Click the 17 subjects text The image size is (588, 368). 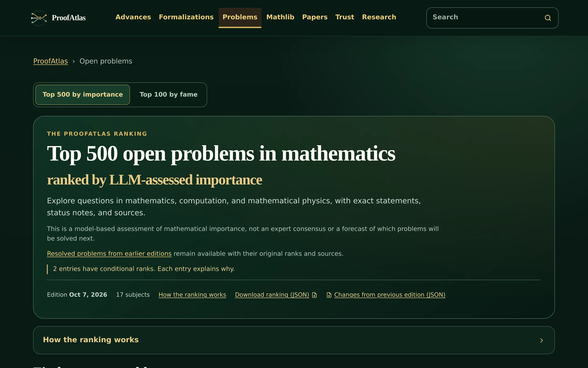133,295
